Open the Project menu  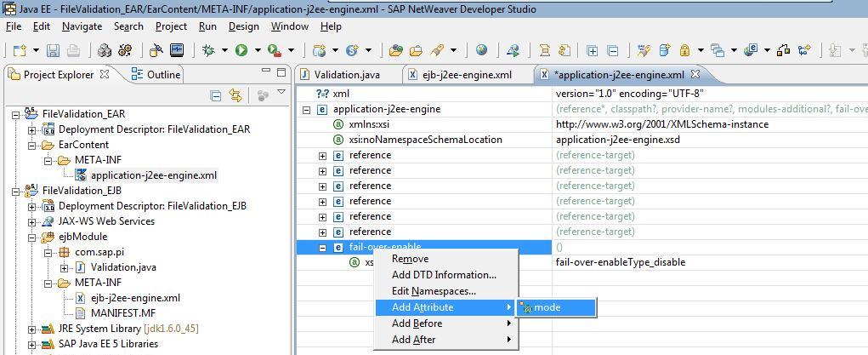pyautogui.click(x=171, y=26)
